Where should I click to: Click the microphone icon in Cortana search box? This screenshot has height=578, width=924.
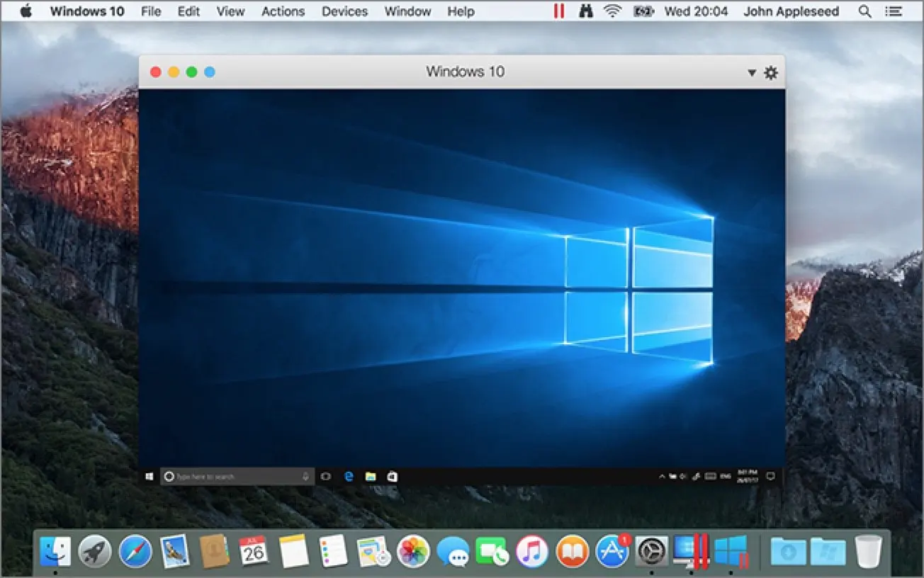pyautogui.click(x=306, y=477)
